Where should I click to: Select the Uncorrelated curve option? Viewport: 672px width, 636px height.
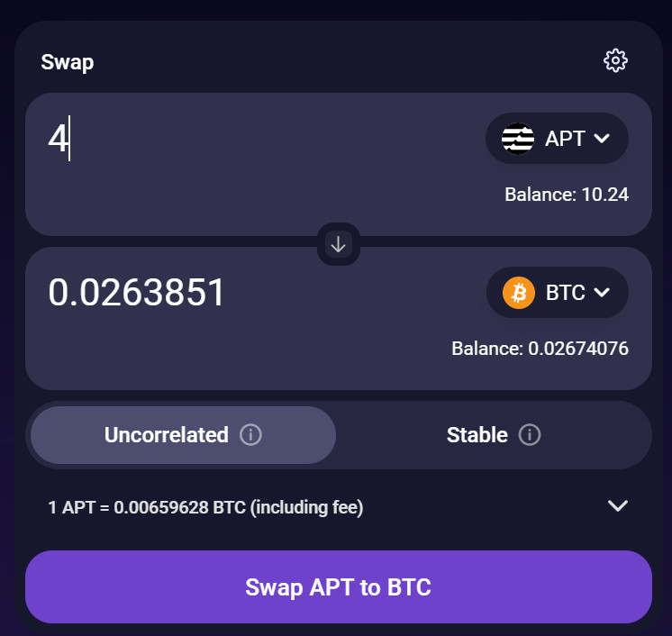click(167, 435)
